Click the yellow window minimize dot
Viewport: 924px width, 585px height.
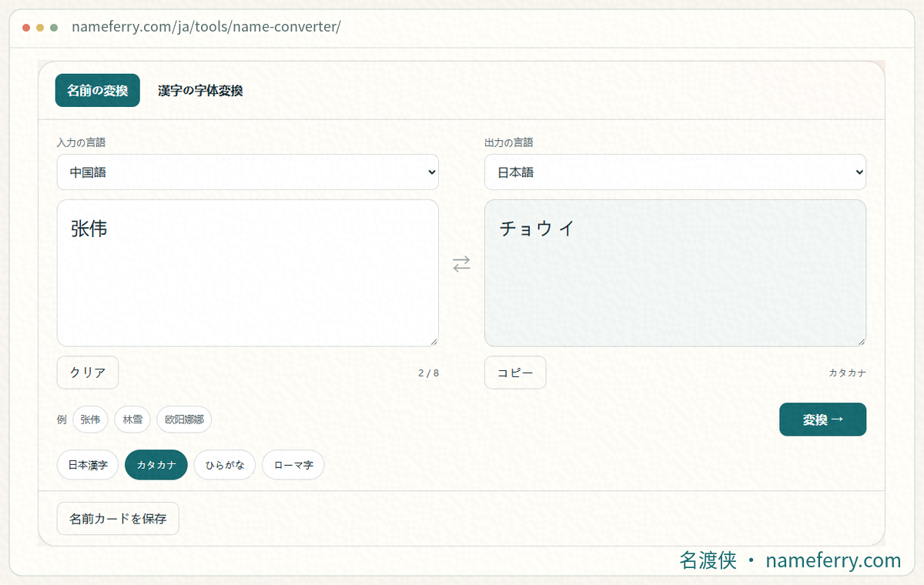point(40,28)
